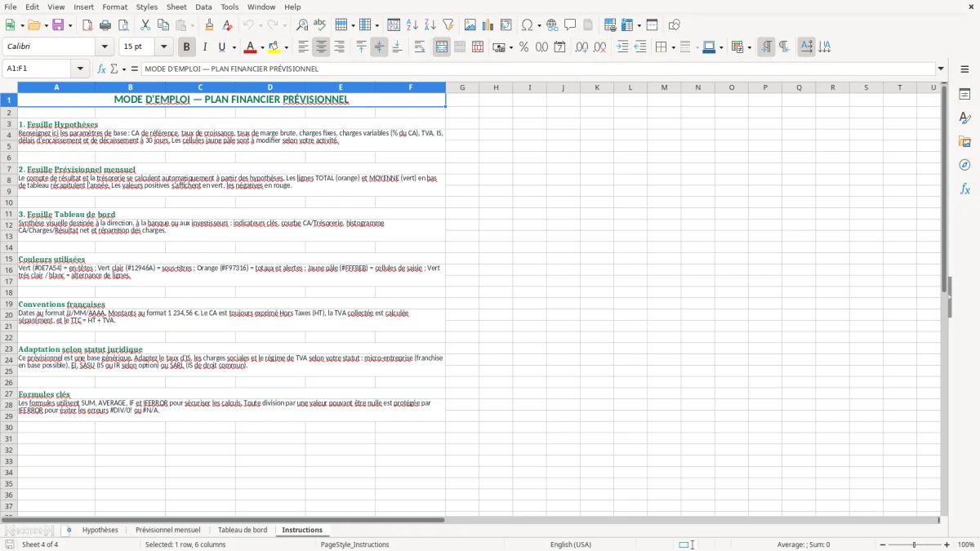Sort descending Z to A
980x551 pixels.
tap(430, 25)
